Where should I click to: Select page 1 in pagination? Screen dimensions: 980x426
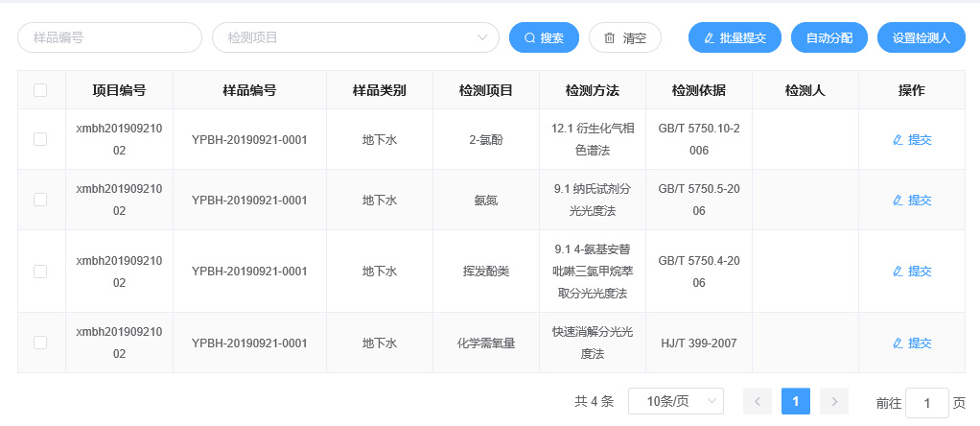[x=796, y=401]
